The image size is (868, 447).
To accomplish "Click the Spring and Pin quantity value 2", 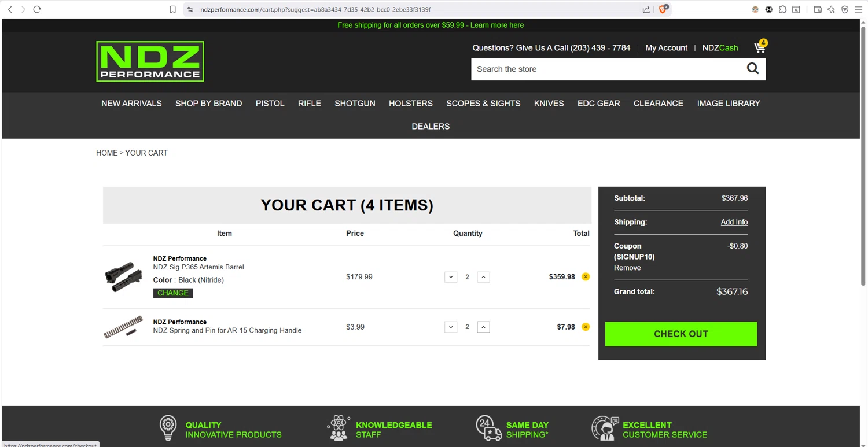I will [x=467, y=327].
